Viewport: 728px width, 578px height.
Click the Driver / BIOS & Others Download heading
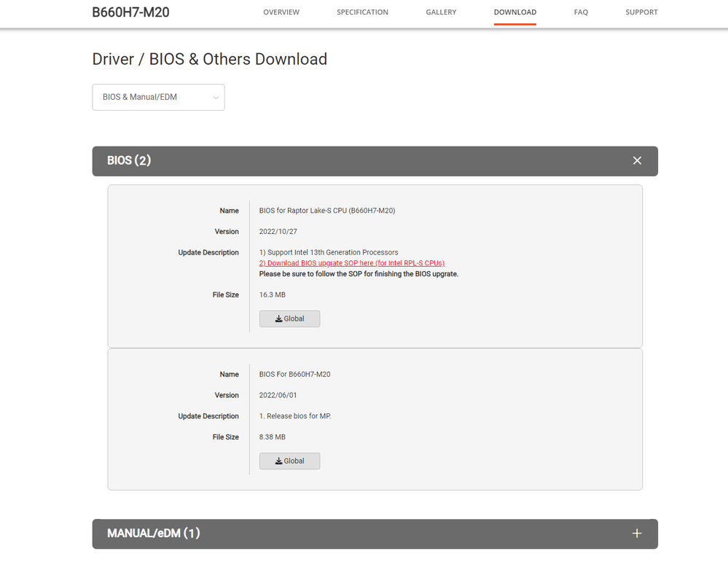[209, 59]
